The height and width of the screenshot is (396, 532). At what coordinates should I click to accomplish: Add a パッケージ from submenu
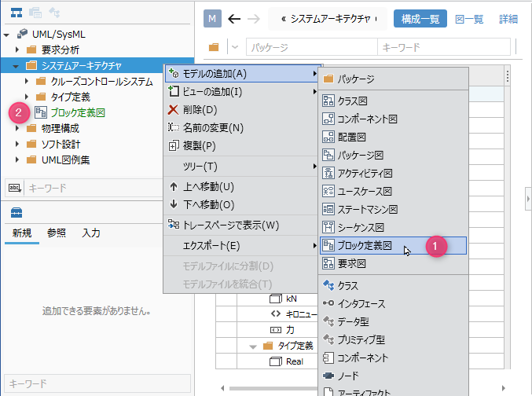(x=394, y=79)
